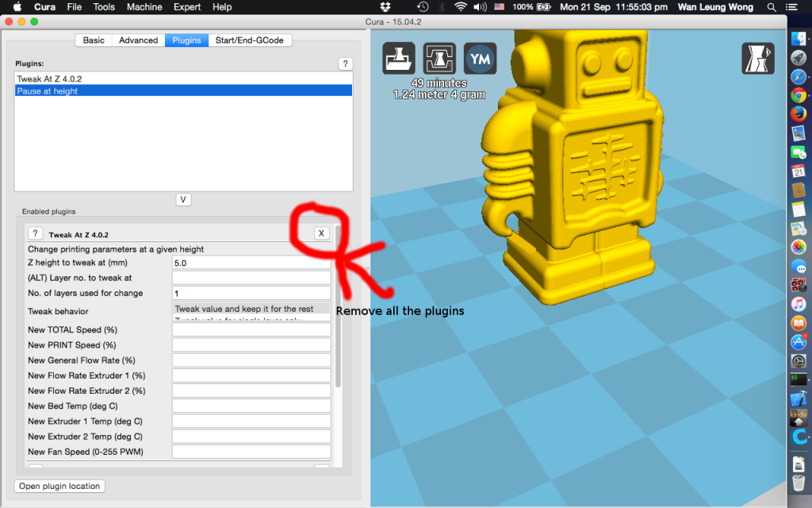The width and height of the screenshot is (812, 508).
Task: Switch view mode using the top-right mirror icon
Action: pos(757,58)
